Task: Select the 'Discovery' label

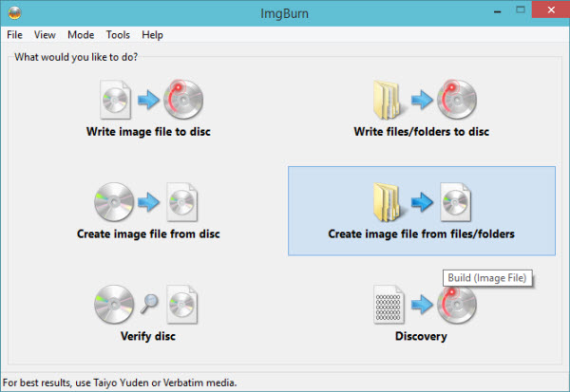Action: click(x=421, y=336)
